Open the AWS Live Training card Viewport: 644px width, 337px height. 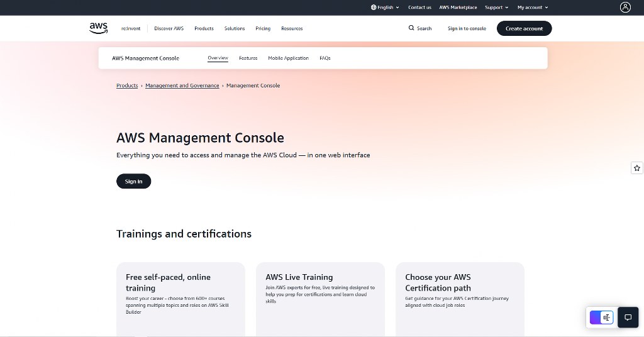pos(320,299)
